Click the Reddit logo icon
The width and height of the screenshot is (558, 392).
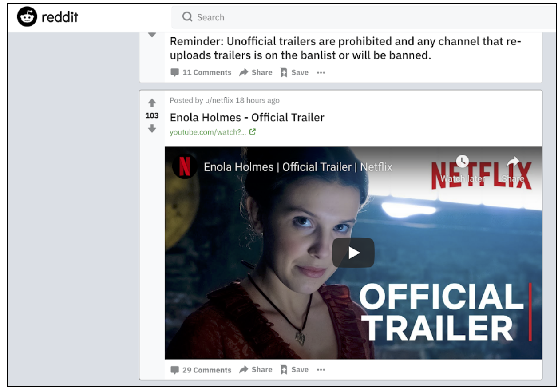(x=28, y=17)
